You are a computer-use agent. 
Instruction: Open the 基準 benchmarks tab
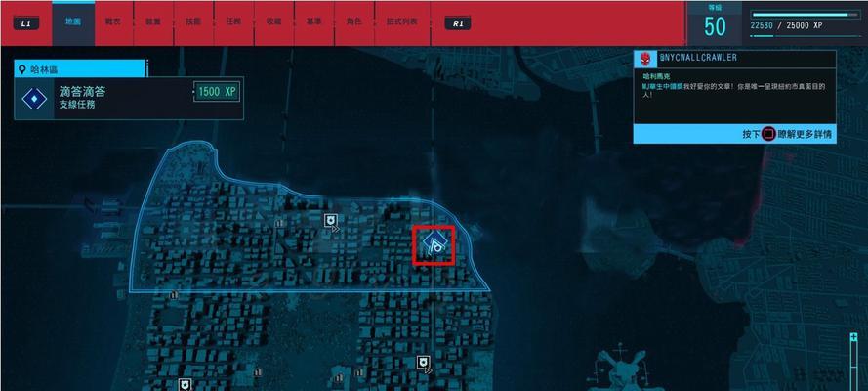(313, 22)
